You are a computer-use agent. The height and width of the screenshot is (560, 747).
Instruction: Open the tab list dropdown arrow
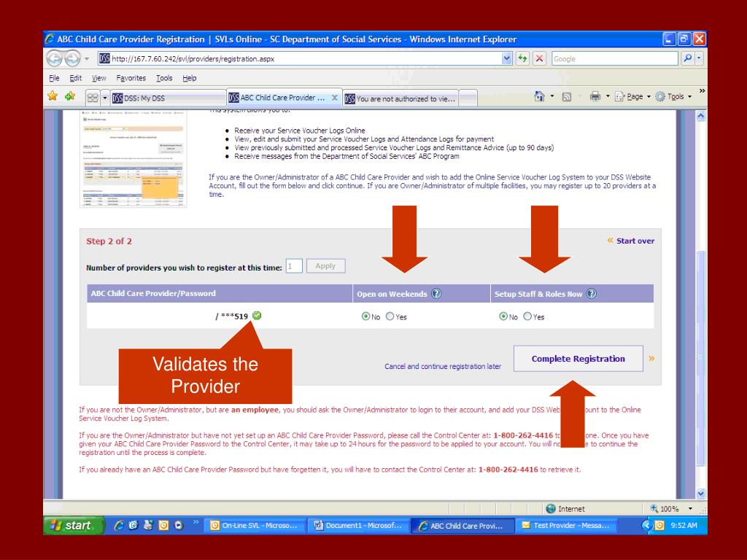coord(105,98)
